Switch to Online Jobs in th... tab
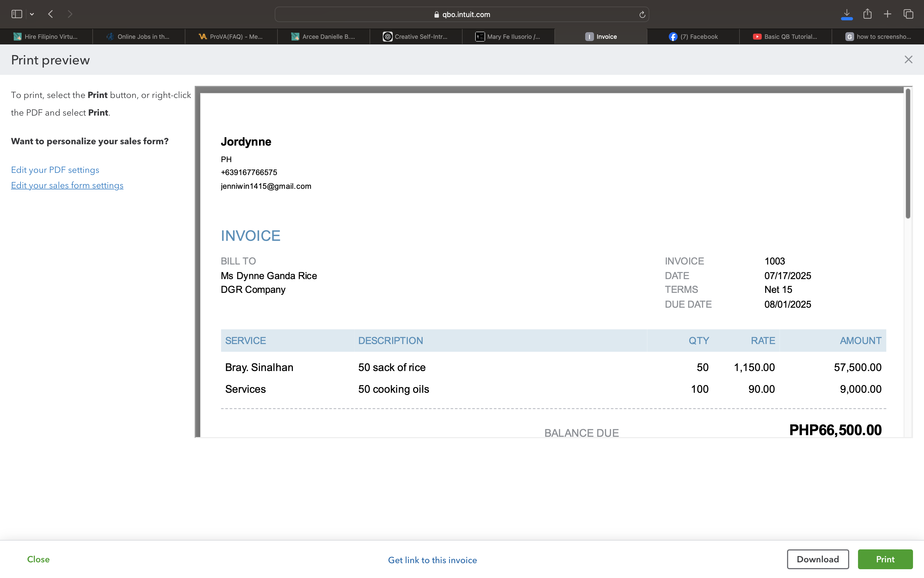The width and height of the screenshot is (924, 578). 139,37
